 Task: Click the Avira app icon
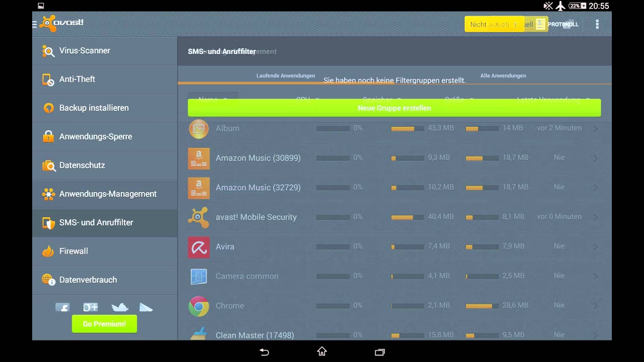click(x=199, y=247)
